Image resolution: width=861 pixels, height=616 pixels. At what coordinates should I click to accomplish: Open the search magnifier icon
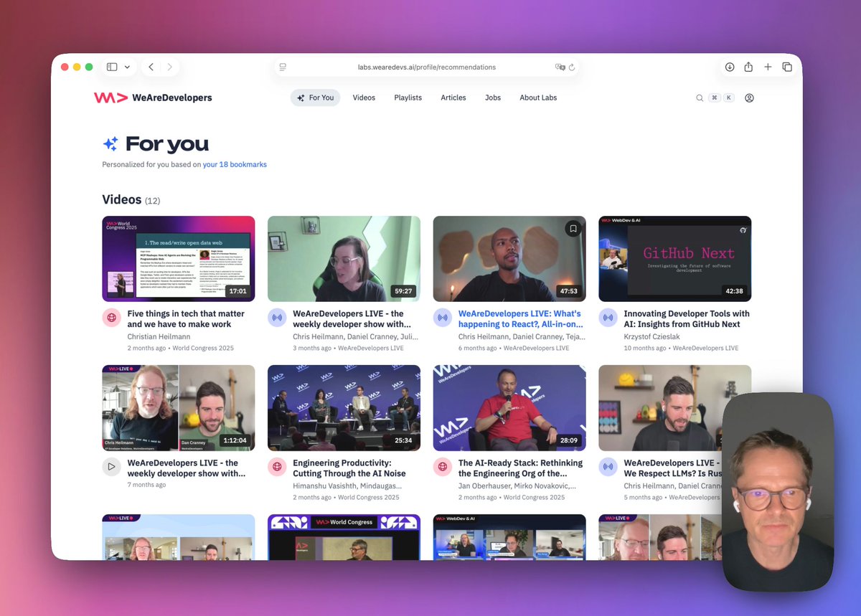pos(700,98)
